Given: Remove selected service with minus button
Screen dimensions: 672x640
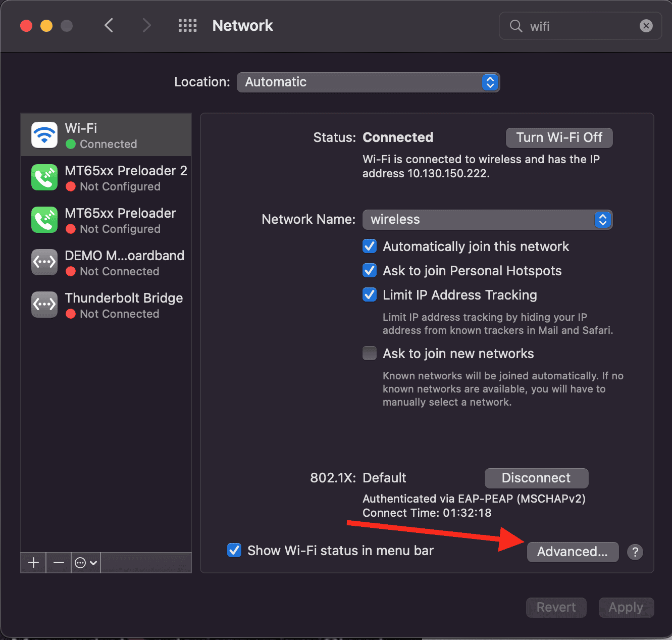Looking at the screenshot, I should 59,563.
